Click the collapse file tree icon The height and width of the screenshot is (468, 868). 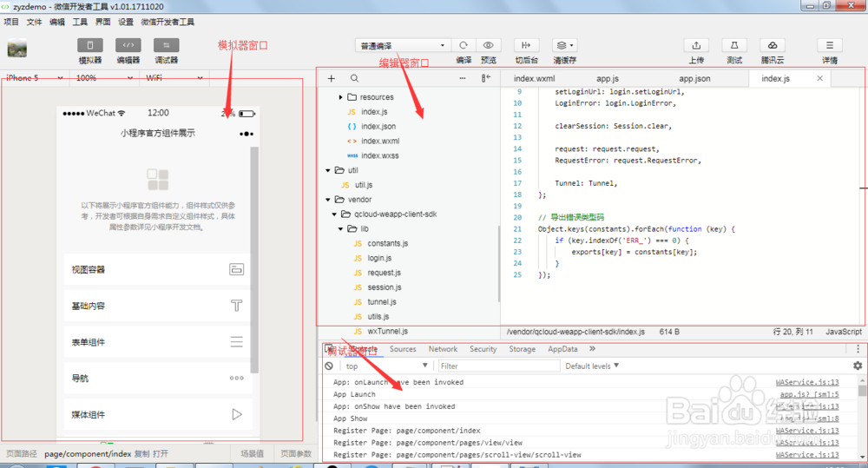click(x=485, y=79)
